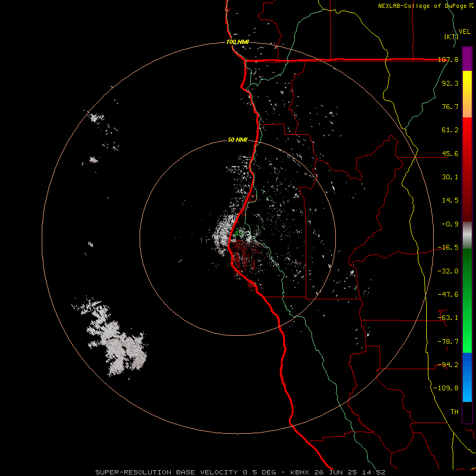Click the -16.5 velocity scale value
The height and width of the screenshot is (476, 476).
(448, 248)
